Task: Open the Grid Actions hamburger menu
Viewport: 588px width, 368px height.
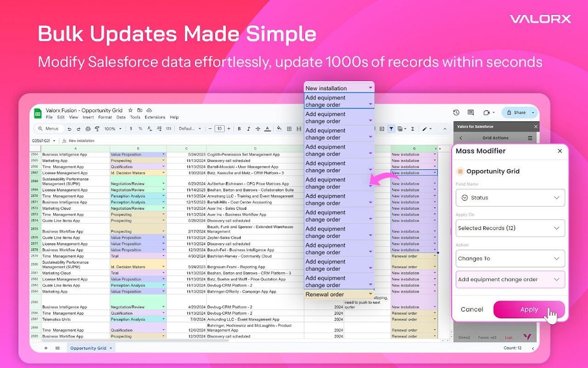Action: pos(530,138)
